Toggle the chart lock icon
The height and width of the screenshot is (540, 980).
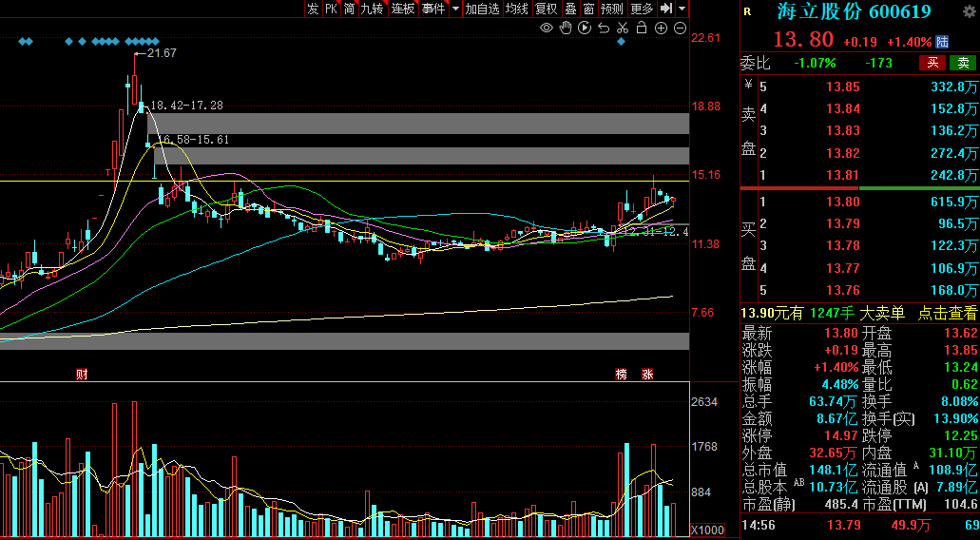click(642, 28)
